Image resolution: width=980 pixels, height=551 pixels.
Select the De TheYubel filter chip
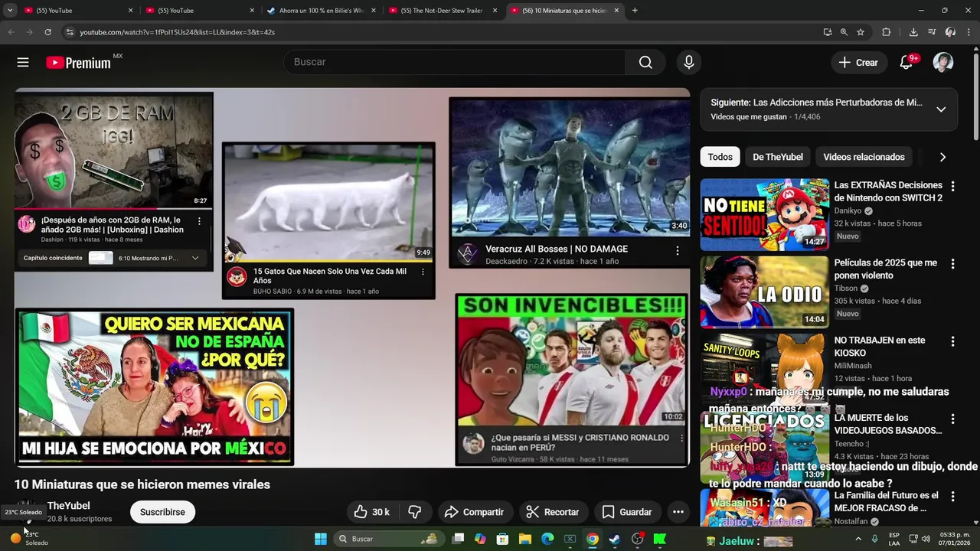[778, 157]
